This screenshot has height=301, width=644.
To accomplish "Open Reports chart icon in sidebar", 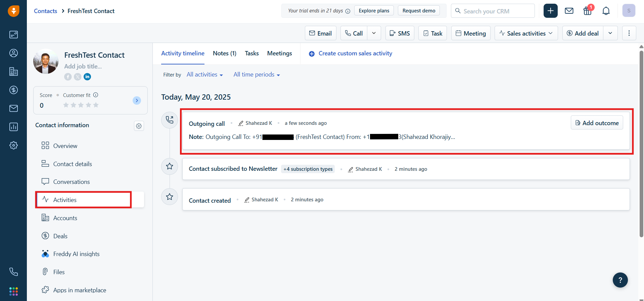I will 13,127.
